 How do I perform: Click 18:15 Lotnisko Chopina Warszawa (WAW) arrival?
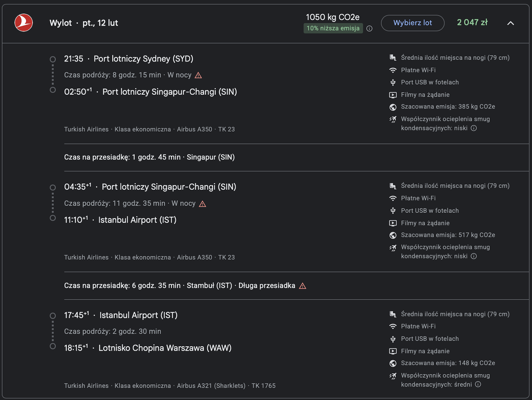(x=148, y=348)
